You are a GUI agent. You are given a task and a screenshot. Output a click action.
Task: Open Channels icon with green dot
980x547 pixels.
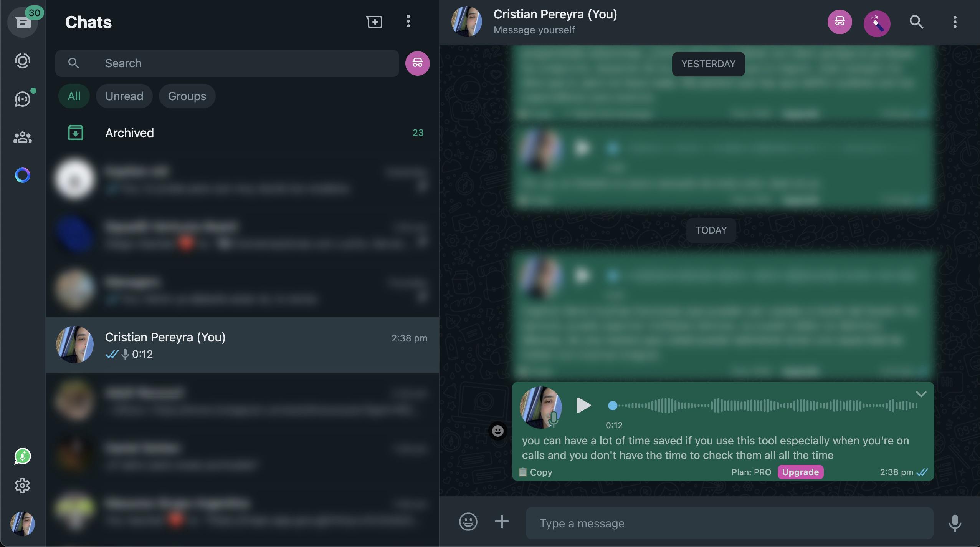pyautogui.click(x=23, y=99)
